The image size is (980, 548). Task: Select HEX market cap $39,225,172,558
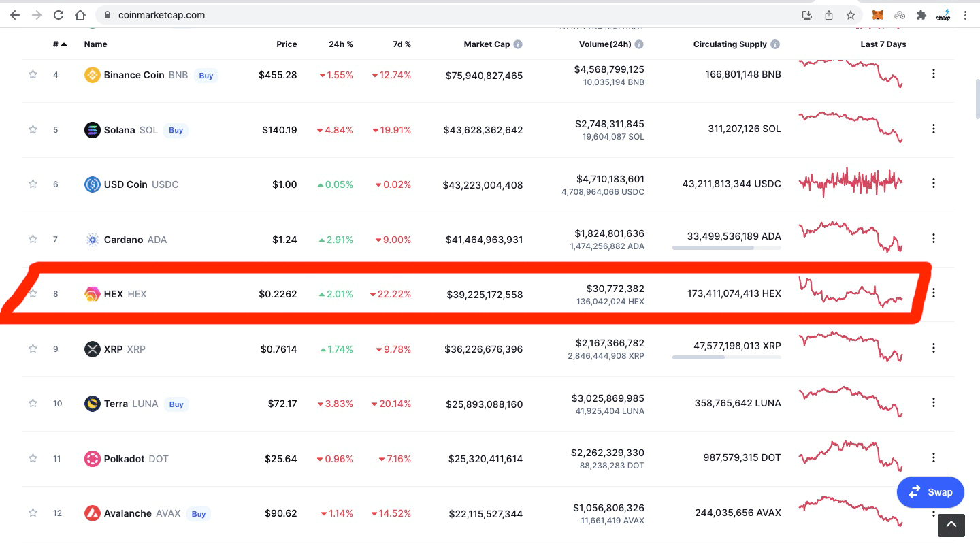pos(485,295)
